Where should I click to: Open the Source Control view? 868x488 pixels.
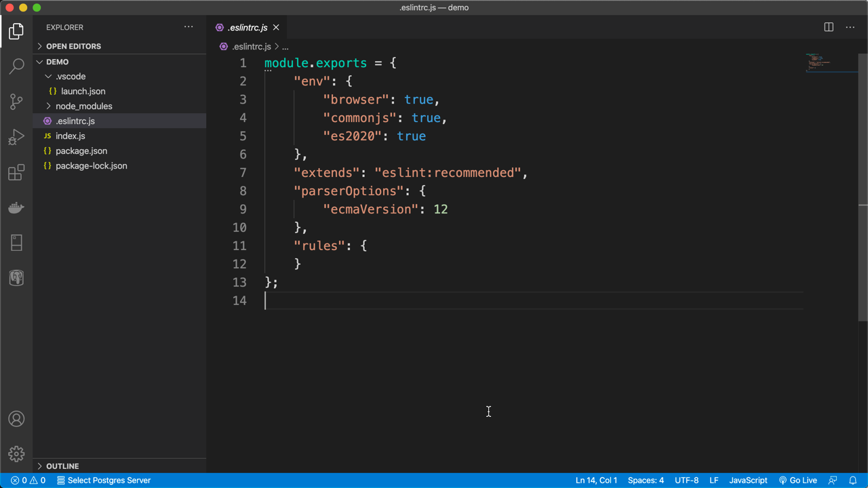[16, 102]
